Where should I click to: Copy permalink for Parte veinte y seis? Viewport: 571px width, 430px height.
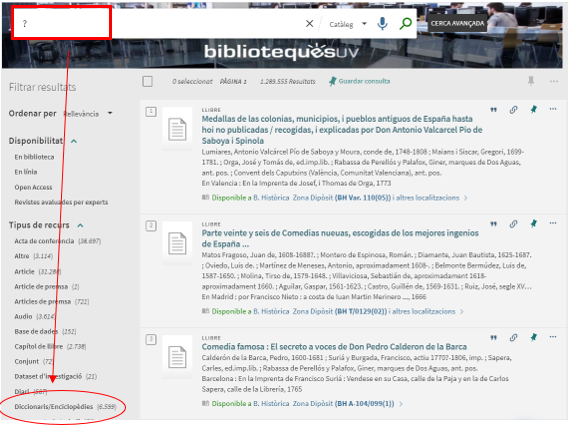coord(513,224)
